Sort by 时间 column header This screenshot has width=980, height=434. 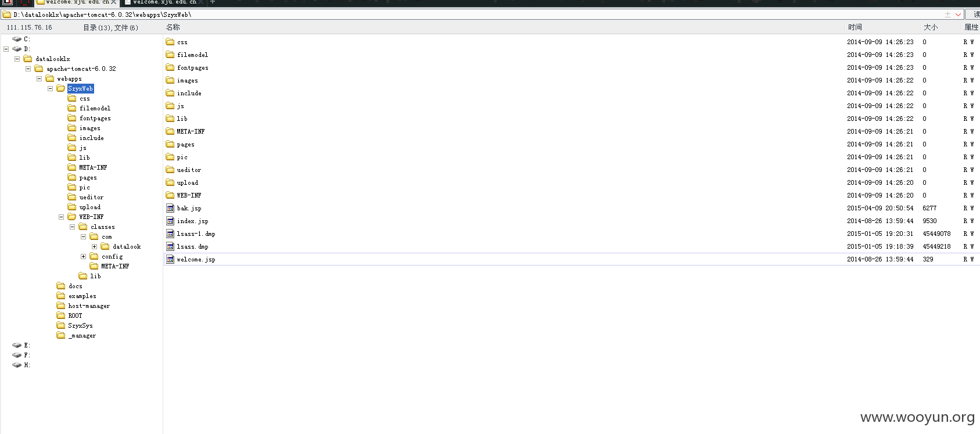point(855,27)
